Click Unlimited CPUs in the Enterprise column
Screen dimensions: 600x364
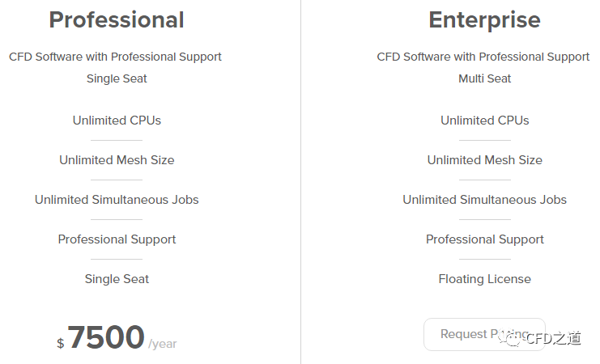pyautogui.click(x=484, y=121)
